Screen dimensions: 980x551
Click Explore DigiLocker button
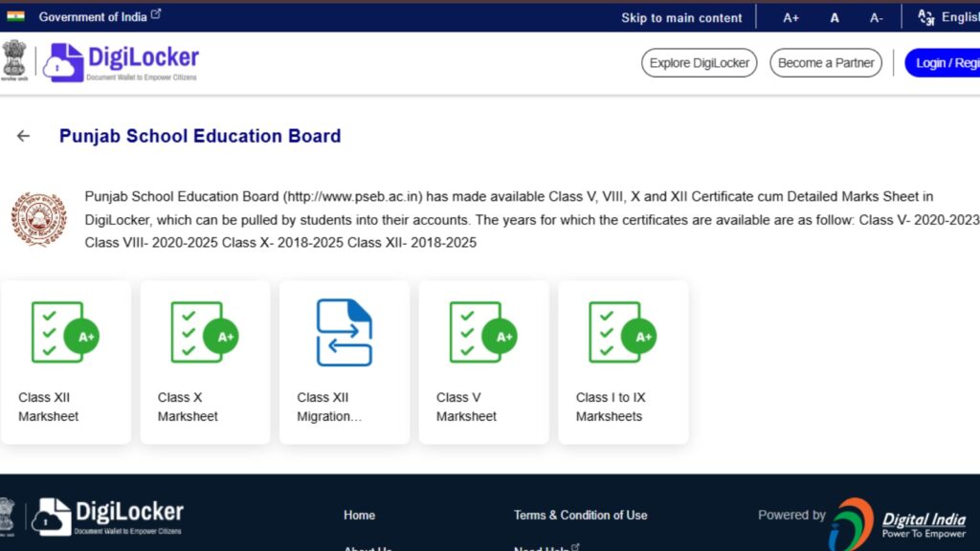click(699, 63)
